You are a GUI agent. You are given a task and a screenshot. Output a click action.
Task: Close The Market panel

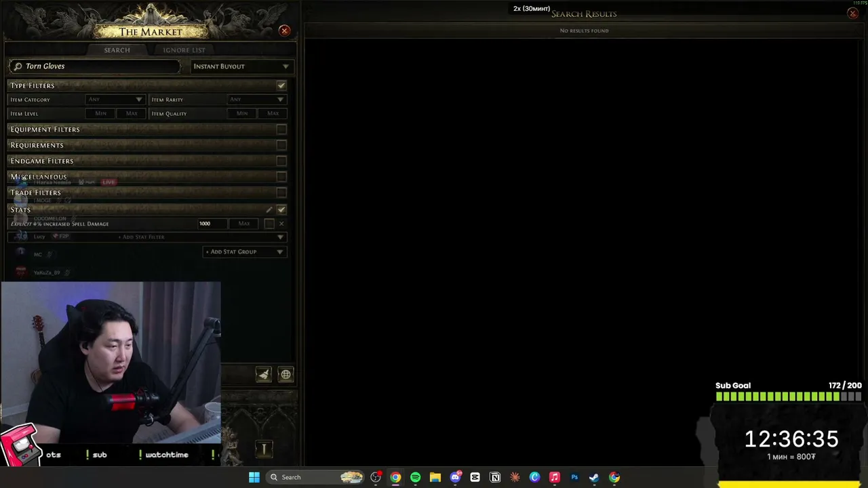point(284,30)
